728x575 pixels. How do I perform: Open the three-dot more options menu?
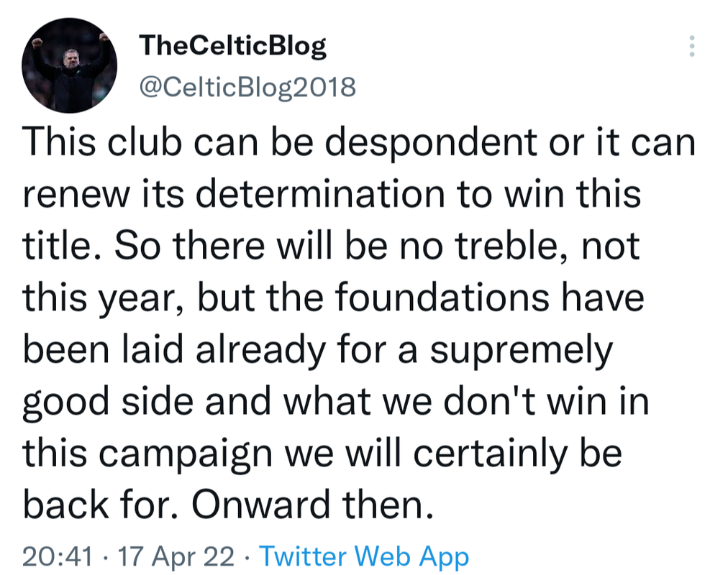point(692,46)
